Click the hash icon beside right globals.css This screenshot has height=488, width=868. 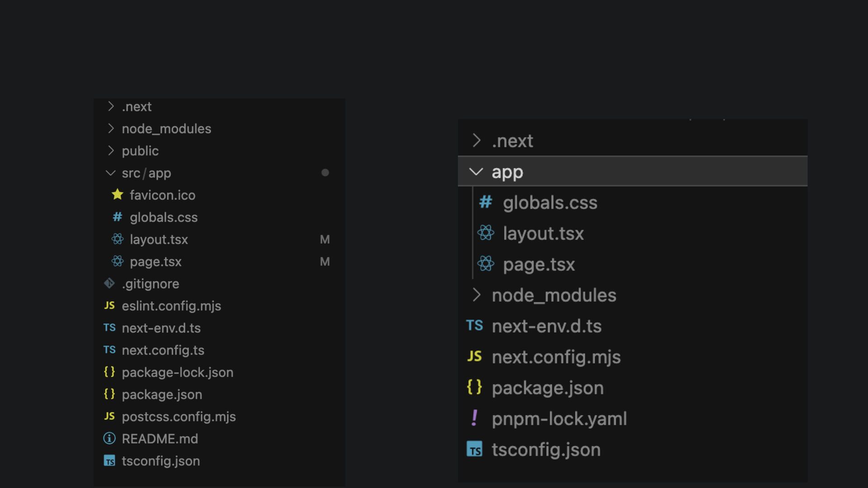(x=486, y=202)
